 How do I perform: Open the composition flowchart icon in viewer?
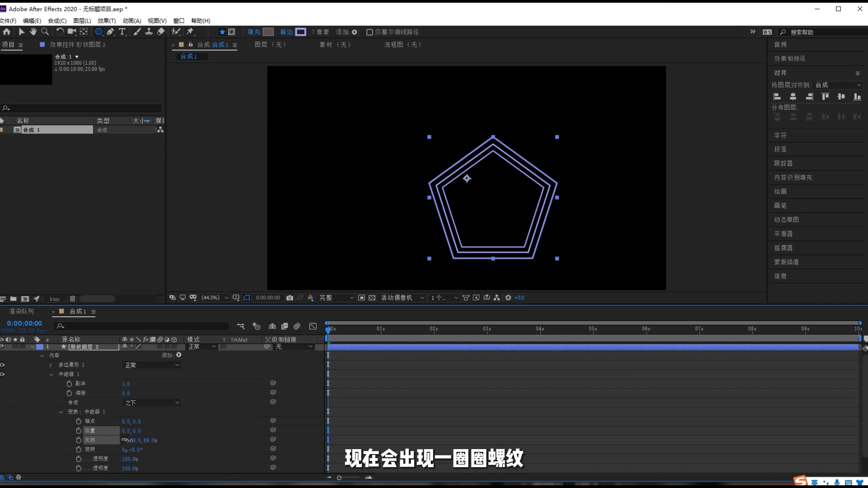click(497, 298)
